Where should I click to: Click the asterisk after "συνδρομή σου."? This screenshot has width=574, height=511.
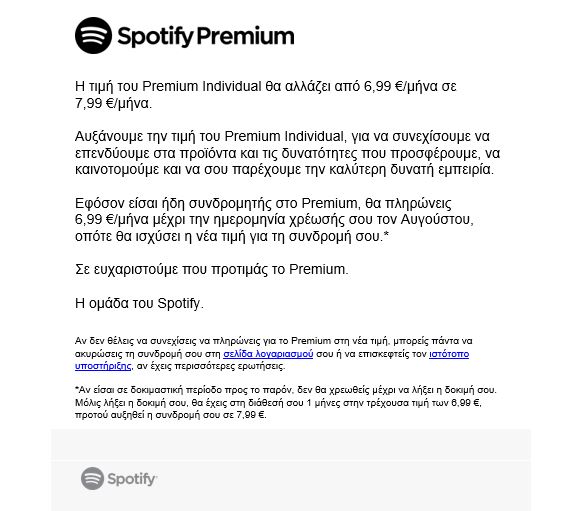(x=386, y=234)
